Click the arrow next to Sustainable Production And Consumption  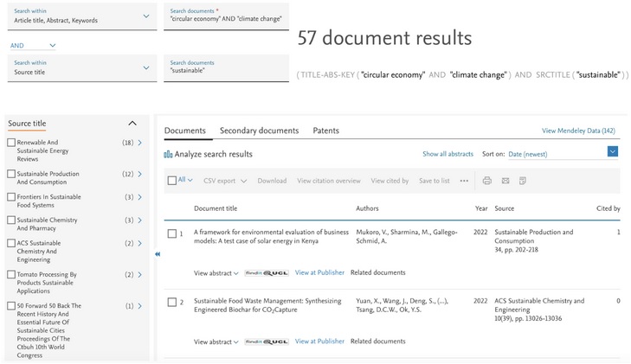pos(140,174)
